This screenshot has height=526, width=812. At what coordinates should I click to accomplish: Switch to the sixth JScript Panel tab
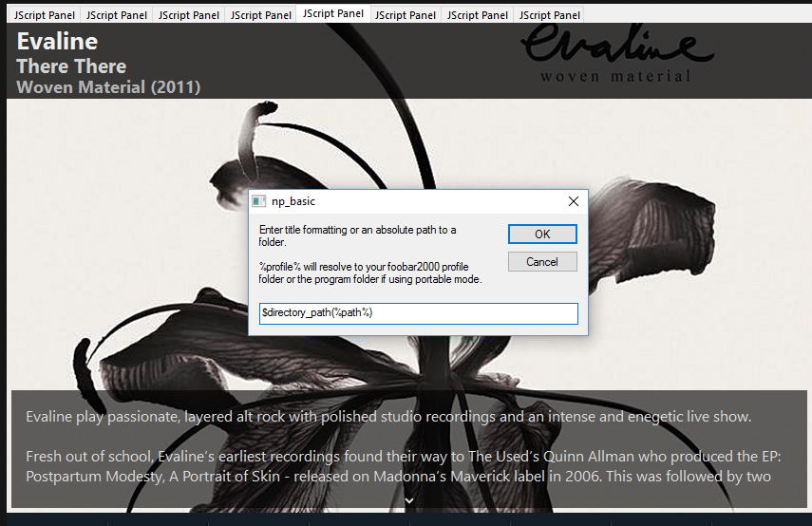tap(406, 15)
